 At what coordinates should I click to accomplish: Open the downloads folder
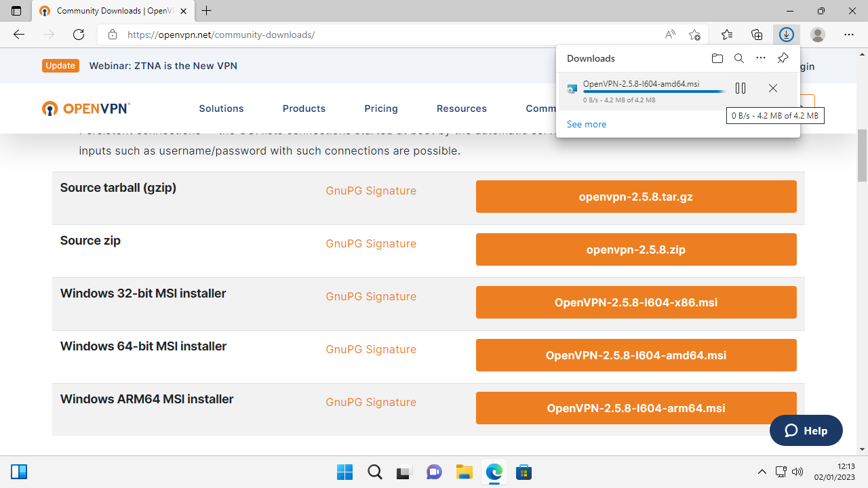[717, 58]
